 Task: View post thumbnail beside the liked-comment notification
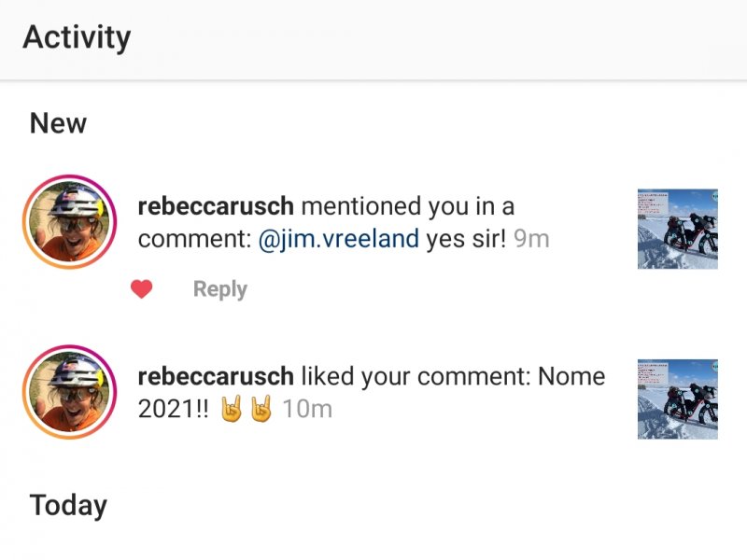click(x=678, y=399)
